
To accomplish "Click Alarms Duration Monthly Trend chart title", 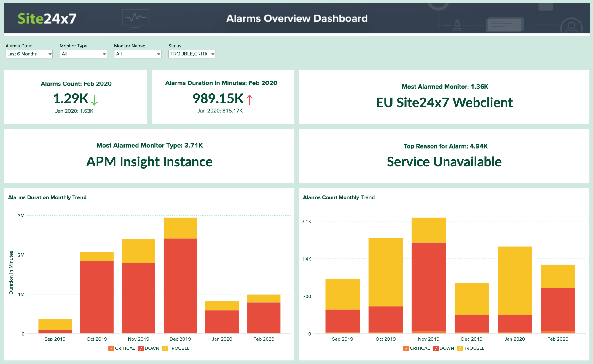I will click(47, 197).
